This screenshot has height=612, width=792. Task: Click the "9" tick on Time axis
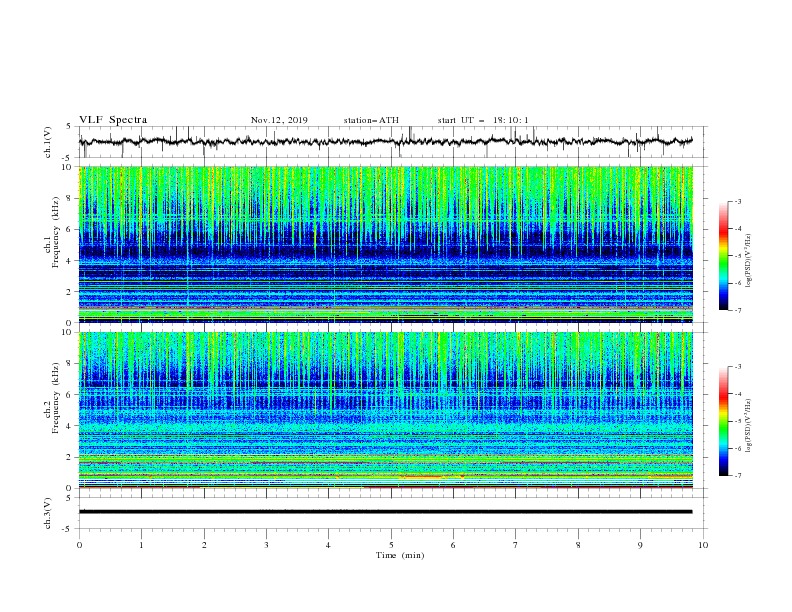coord(640,545)
